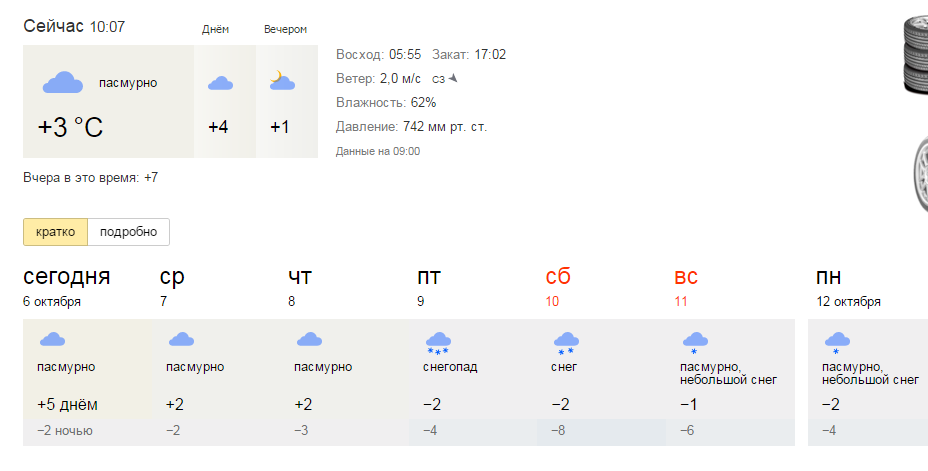Image resolution: width=928 pixels, height=471 pixels.
Task: Switch to the подробно forecast view
Action: click(x=128, y=232)
